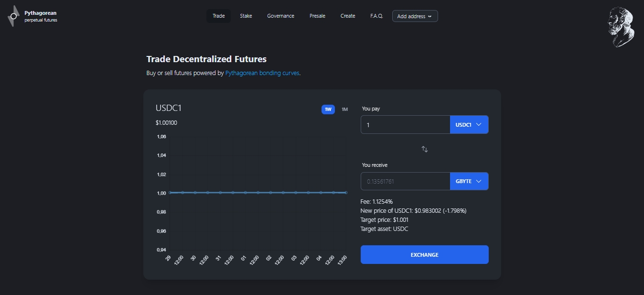This screenshot has width=644, height=295.
Task: Click the USDC1 chart line
Action: pyautogui.click(x=258, y=192)
